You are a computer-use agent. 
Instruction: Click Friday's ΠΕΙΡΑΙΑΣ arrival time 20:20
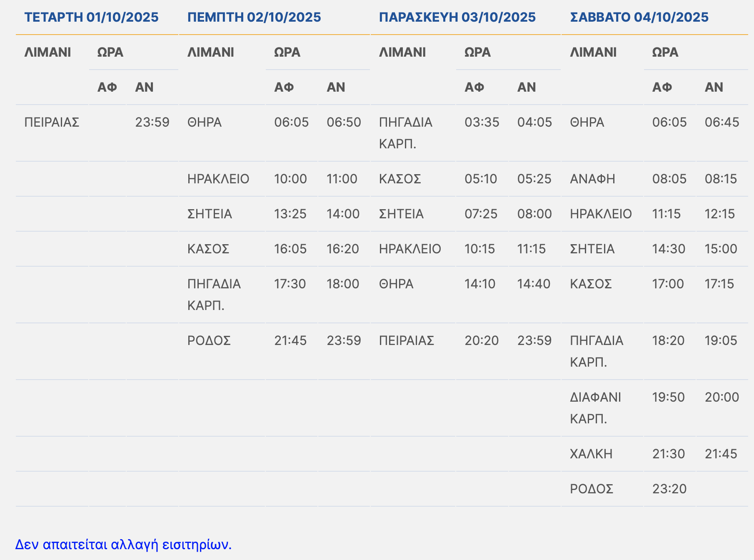click(x=482, y=340)
